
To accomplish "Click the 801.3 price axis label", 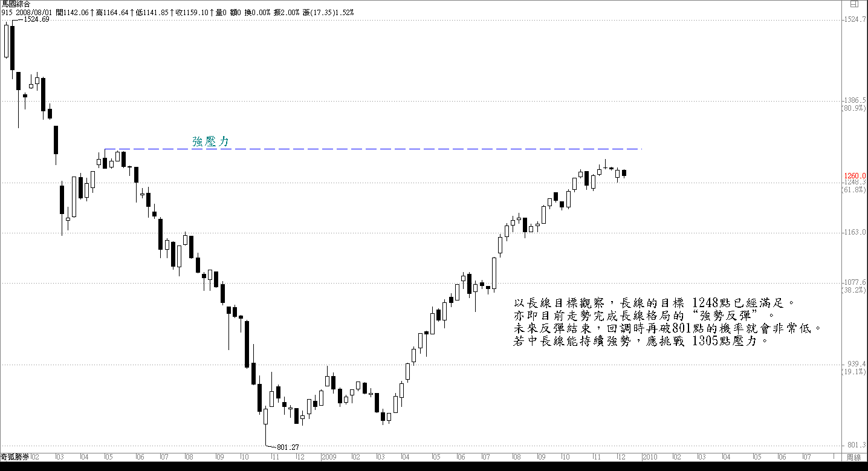I will point(855,444).
